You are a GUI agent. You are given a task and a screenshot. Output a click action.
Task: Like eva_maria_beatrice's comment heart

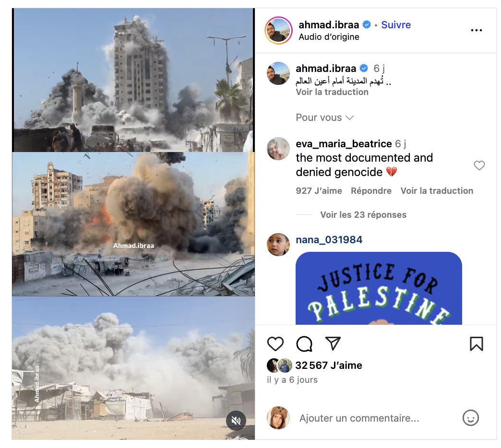[479, 165]
